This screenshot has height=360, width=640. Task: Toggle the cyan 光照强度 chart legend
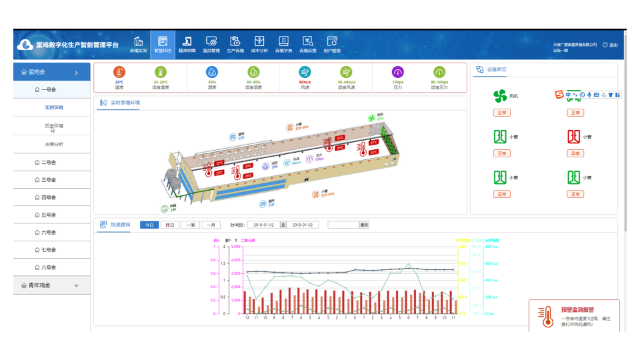492,240
